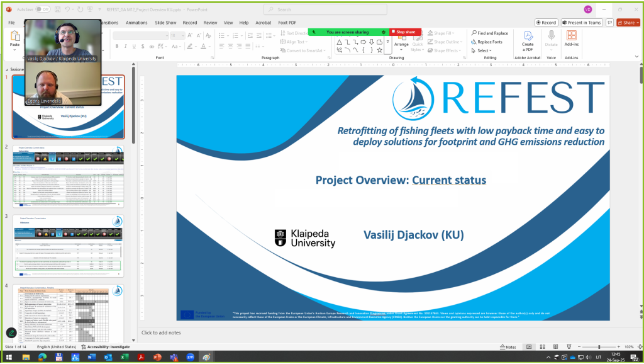This screenshot has height=364, width=644.
Task: Click Clear All Formatting icon
Action: click(208, 36)
